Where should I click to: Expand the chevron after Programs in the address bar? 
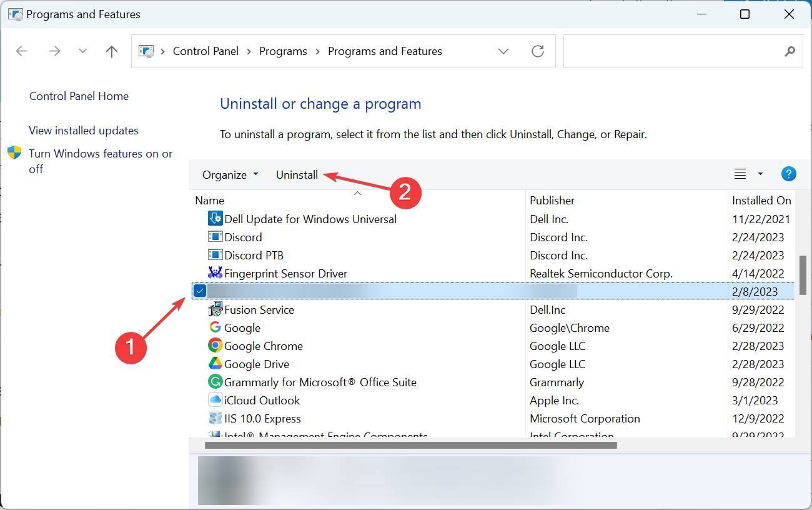(x=317, y=51)
